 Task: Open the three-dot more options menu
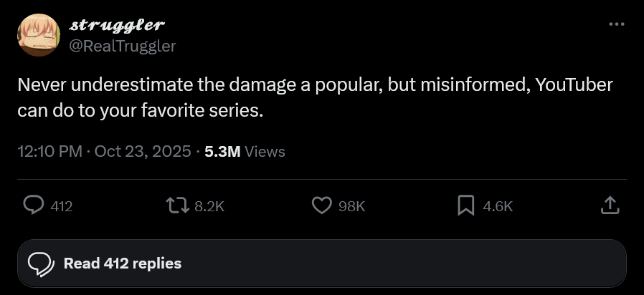[x=616, y=25]
